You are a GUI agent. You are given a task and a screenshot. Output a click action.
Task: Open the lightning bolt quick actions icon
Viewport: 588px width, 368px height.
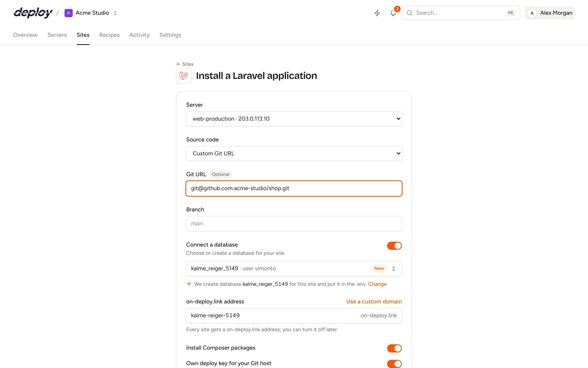377,13
